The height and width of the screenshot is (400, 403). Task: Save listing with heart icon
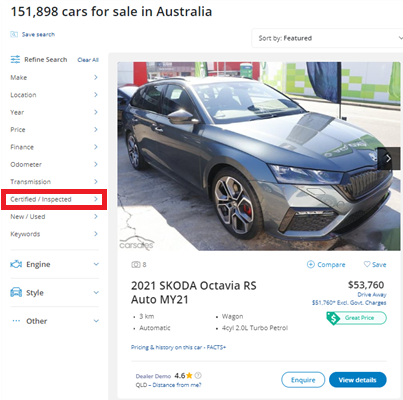click(x=367, y=264)
